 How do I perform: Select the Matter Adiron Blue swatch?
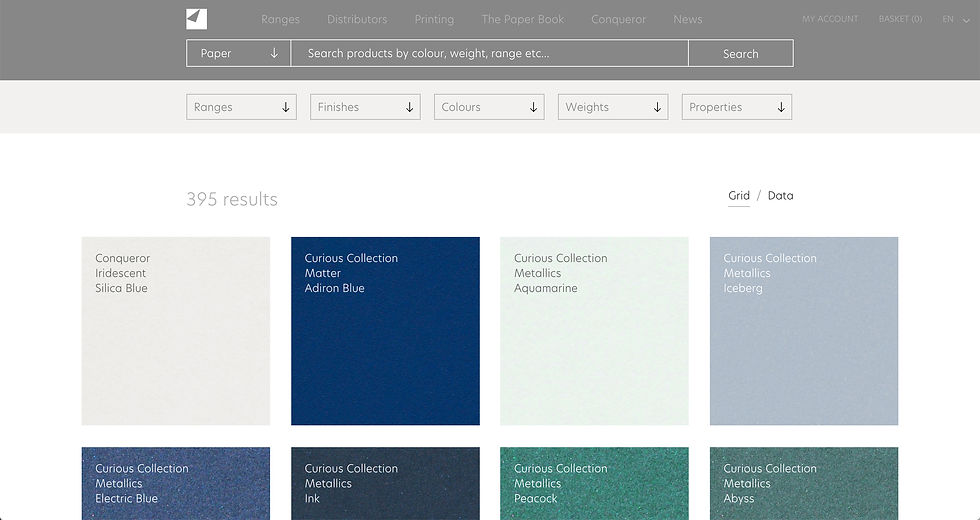tap(386, 331)
